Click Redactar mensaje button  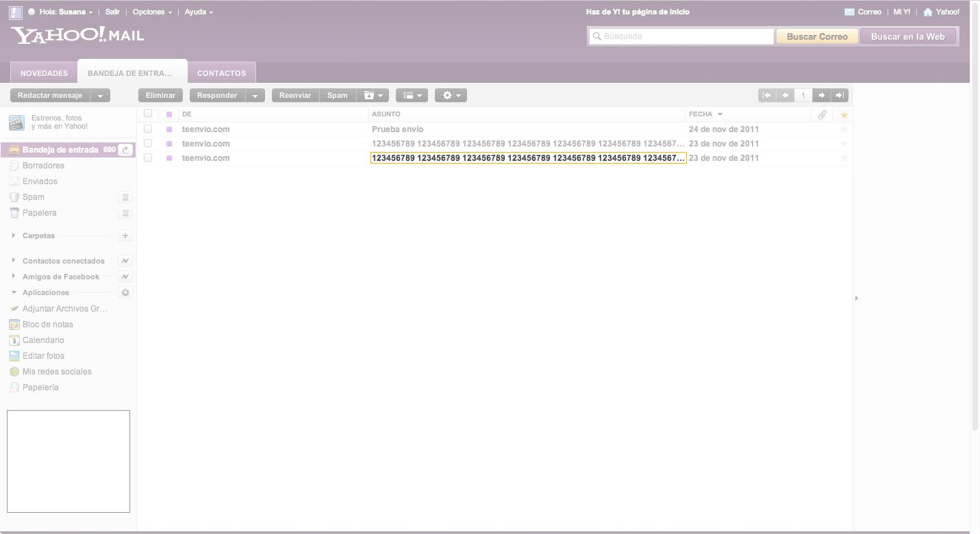tap(50, 96)
